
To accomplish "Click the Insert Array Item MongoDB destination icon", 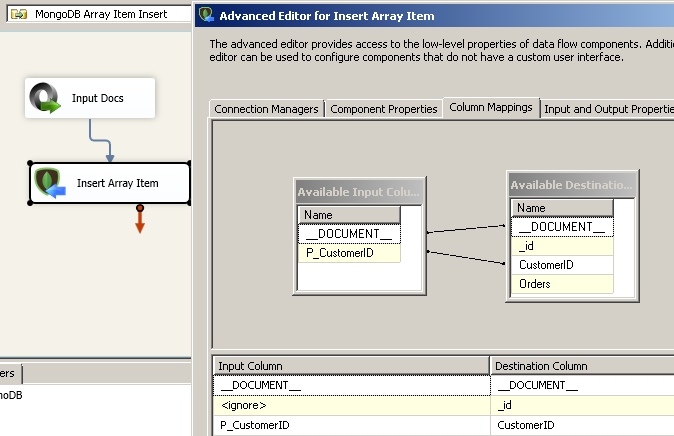I will 50,183.
